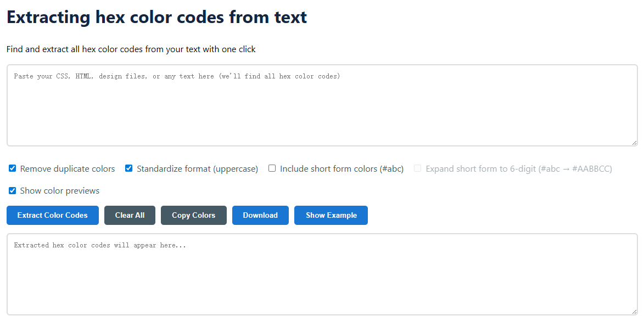Download the extracted color codes

pyautogui.click(x=260, y=216)
